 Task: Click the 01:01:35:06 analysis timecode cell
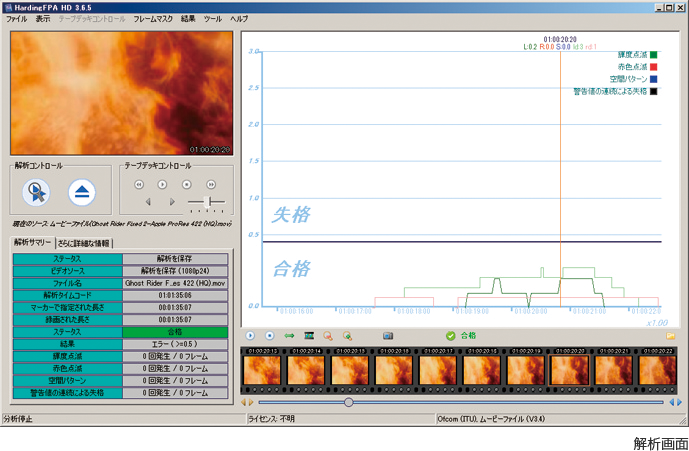click(x=175, y=295)
